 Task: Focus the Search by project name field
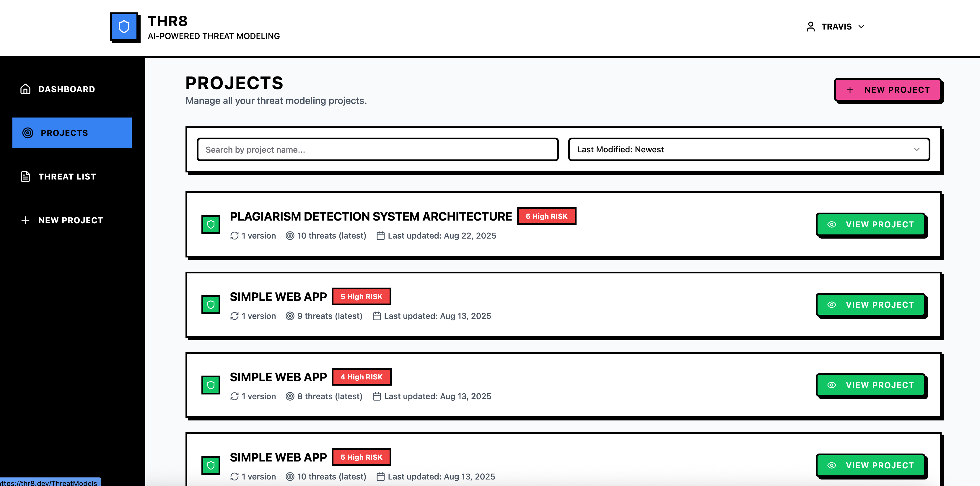[x=377, y=149]
